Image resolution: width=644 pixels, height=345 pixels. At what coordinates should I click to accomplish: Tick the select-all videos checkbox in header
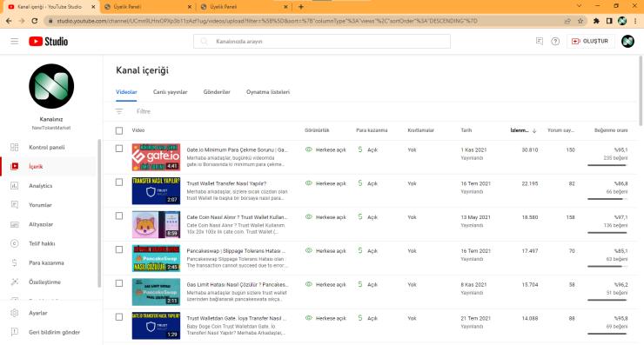[x=119, y=130]
